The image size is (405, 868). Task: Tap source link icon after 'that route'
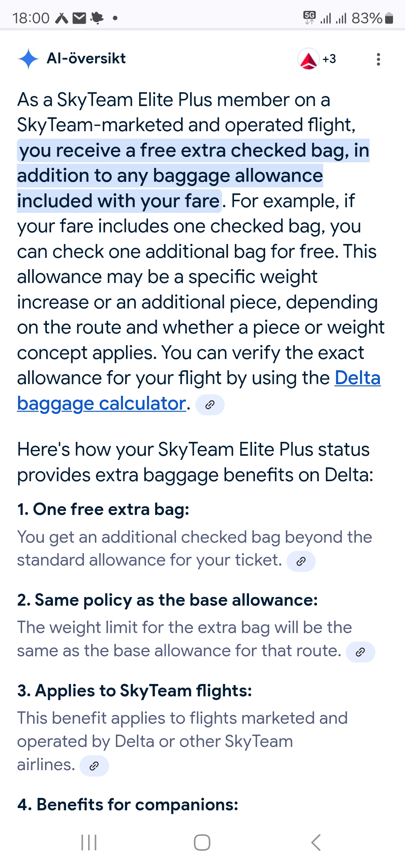click(x=360, y=652)
